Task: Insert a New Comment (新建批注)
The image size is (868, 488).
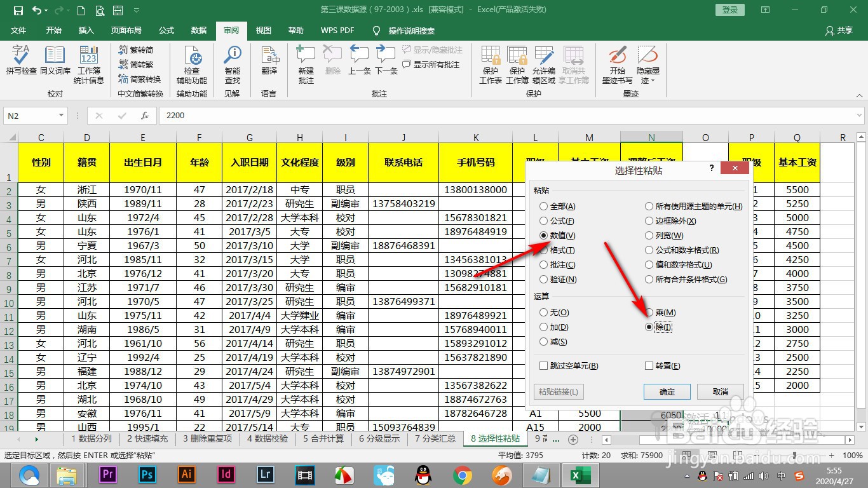Action: (306, 64)
